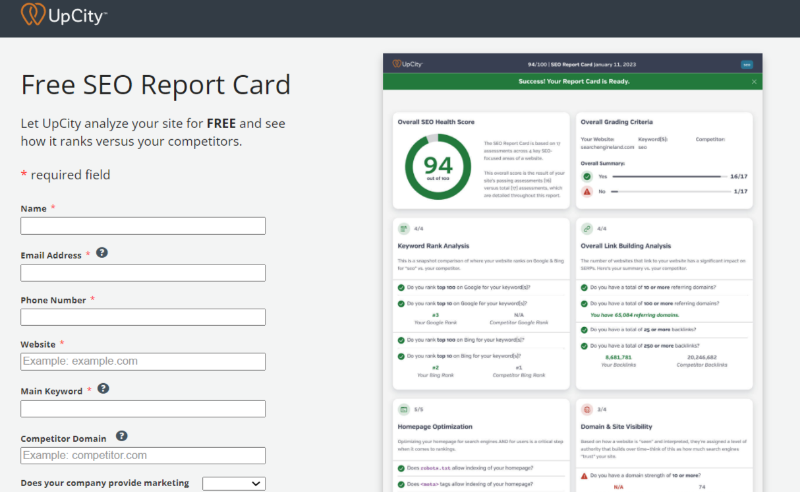Click the 'Free SEO Report Card' heading

156,85
